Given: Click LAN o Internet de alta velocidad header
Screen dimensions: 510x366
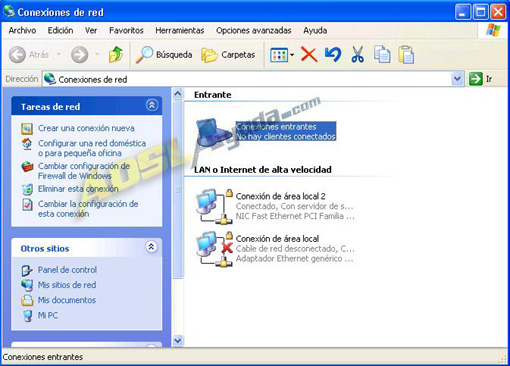Looking at the screenshot, I should tap(263, 169).
